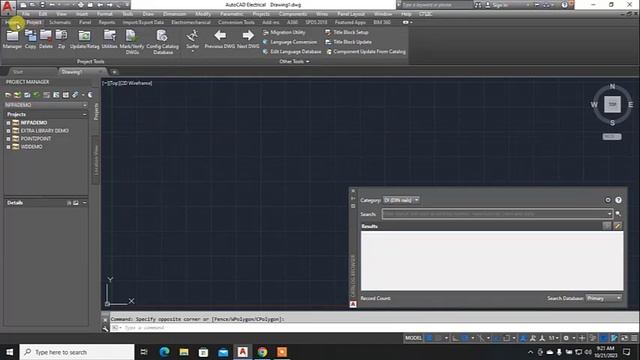
Task: Collapse the Details section
Action: click(x=84, y=203)
